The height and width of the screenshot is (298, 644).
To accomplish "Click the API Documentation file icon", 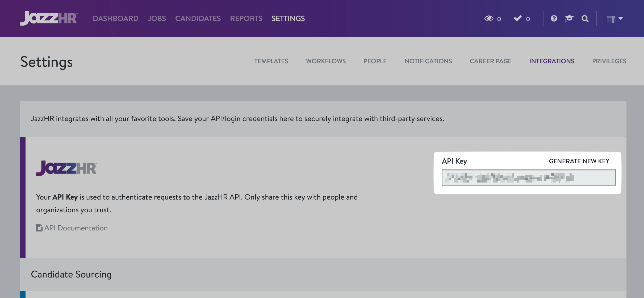I will (x=39, y=228).
